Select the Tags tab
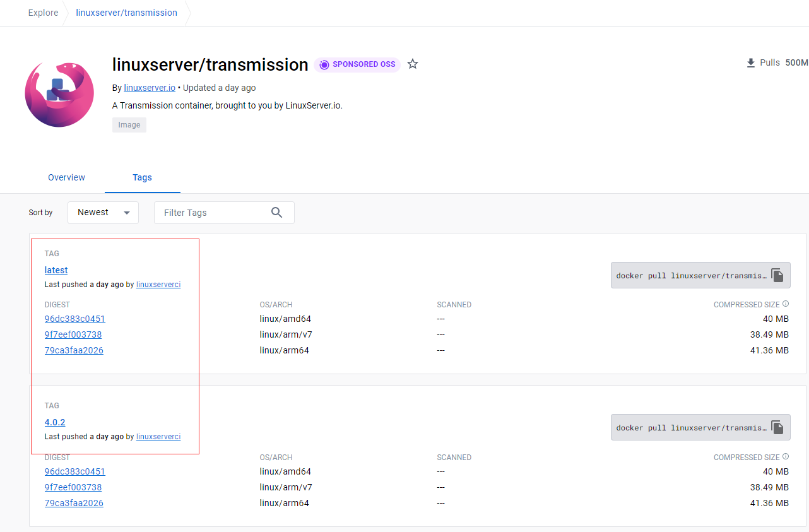The height and width of the screenshot is (532, 809). [x=142, y=177]
